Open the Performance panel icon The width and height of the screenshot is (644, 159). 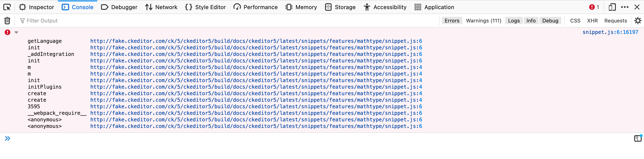point(255,7)
